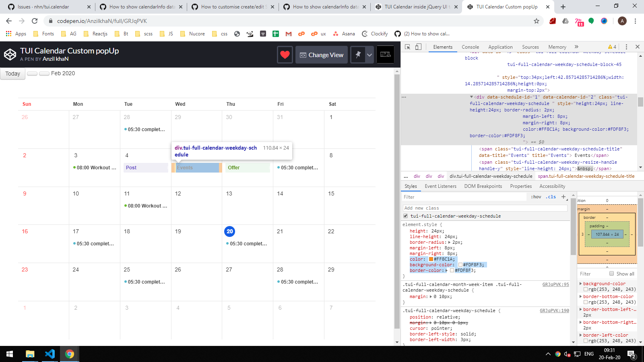This screenshot has height=362, width=644.
Task: Open the CodePen love/heart button
Action: point(285,55)
